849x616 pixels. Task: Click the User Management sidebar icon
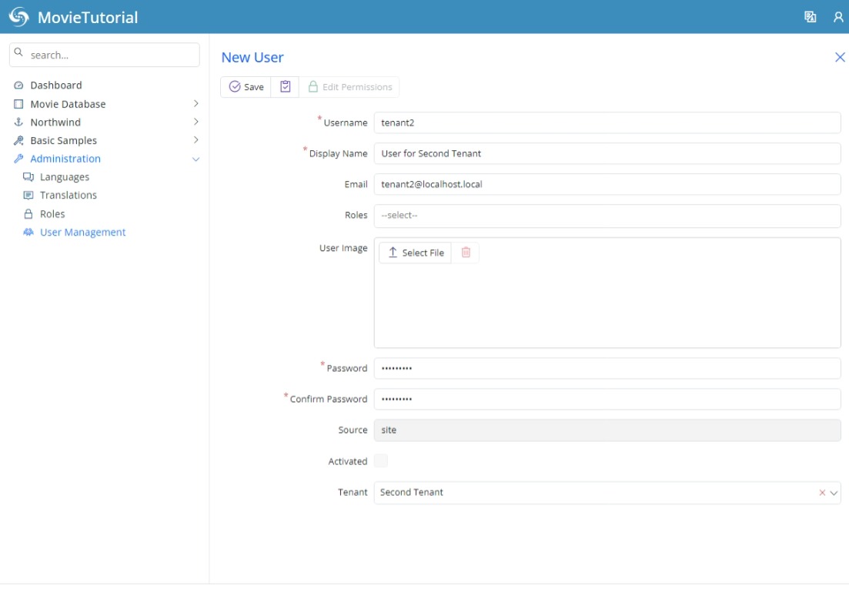point(28,230)
